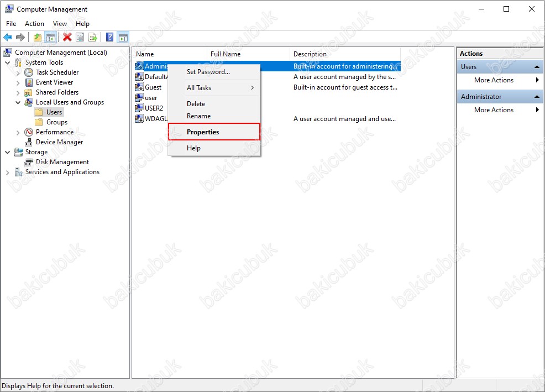
Task: Click the Export List toolbar icon
Action: (x=93, y=37)
